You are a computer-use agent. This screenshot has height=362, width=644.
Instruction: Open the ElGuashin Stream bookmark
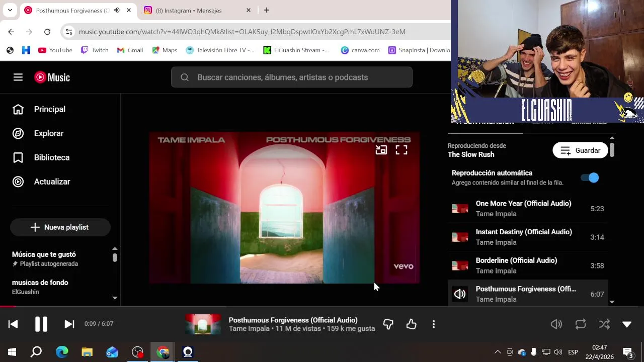(x=296, y=50)
